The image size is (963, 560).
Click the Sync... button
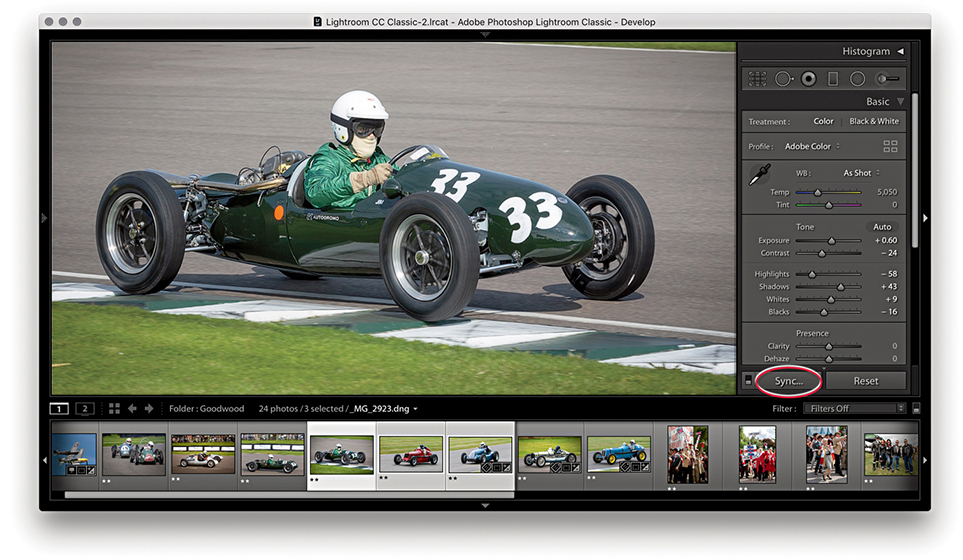pyautogui.click(x=789, y=381)
